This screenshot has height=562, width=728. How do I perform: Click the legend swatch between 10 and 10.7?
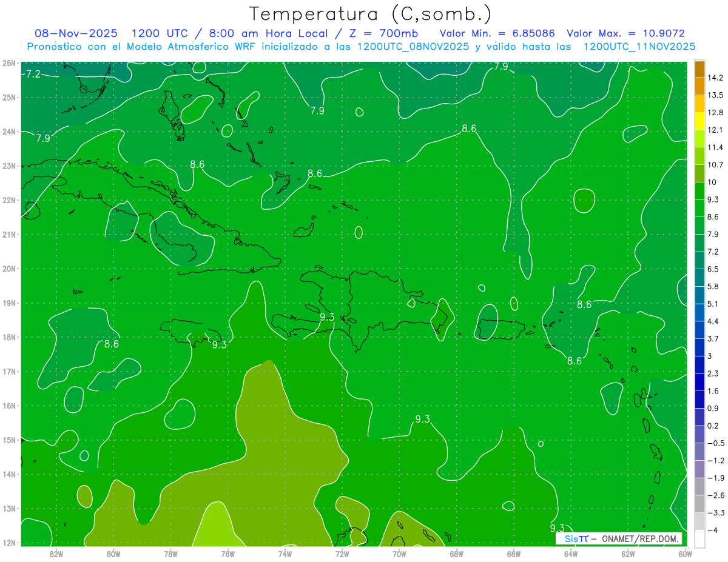699,173
